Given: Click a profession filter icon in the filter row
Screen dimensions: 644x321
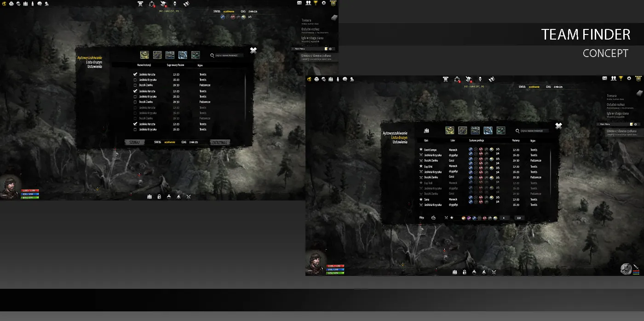Looking at the screenshot, I should [x=464, y=218].
